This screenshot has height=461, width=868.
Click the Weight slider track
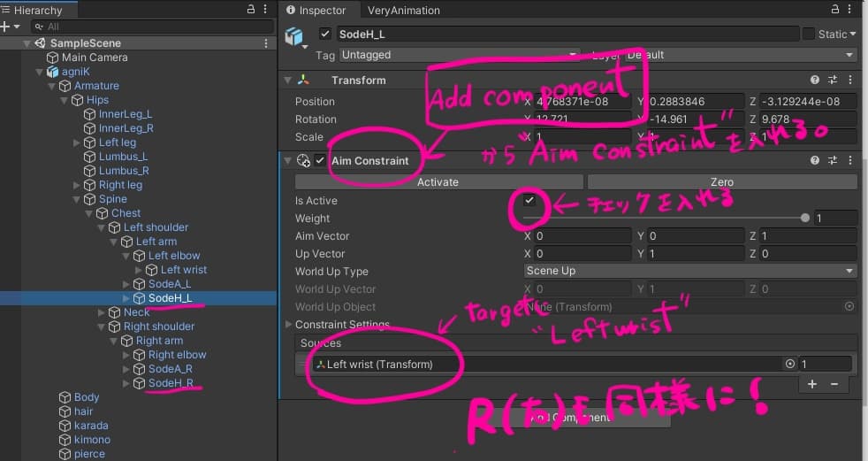663,219
